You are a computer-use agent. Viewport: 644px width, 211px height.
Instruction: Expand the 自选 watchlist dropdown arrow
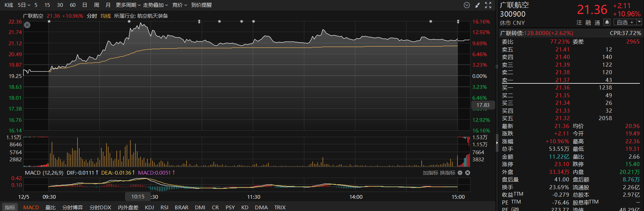[x=639, y=22]
